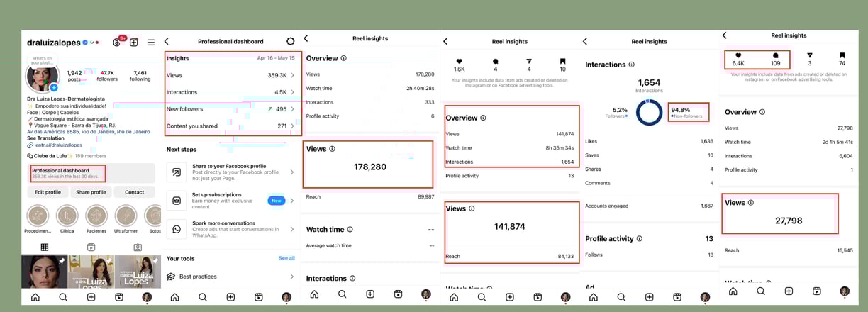
Task: Go back from Reel insights with 178,280 views
Action: click(306, 38)
